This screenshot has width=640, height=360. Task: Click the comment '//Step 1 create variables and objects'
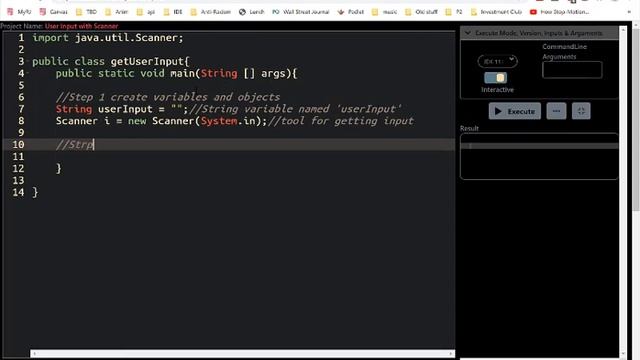click(x=168, y=97)
